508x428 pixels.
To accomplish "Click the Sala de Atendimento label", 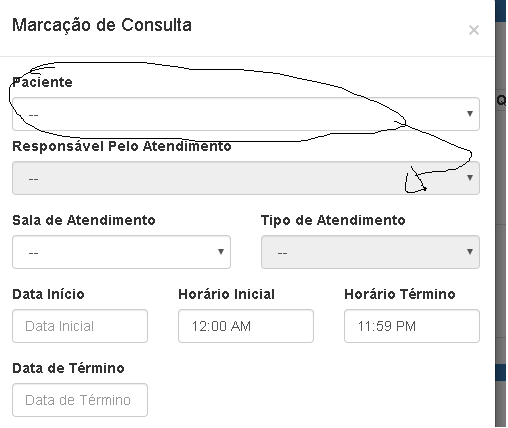I will tap(84, 220).
